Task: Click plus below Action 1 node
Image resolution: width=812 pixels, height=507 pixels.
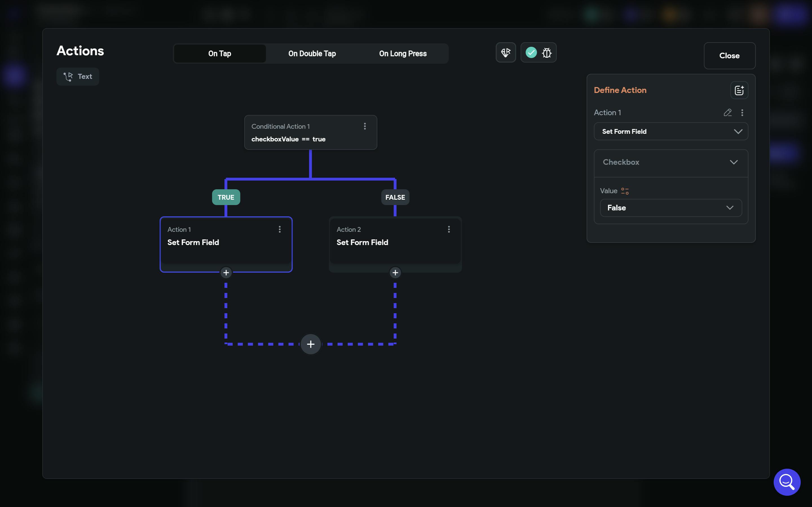Action: pyautogui.click(x=226, y=273)
